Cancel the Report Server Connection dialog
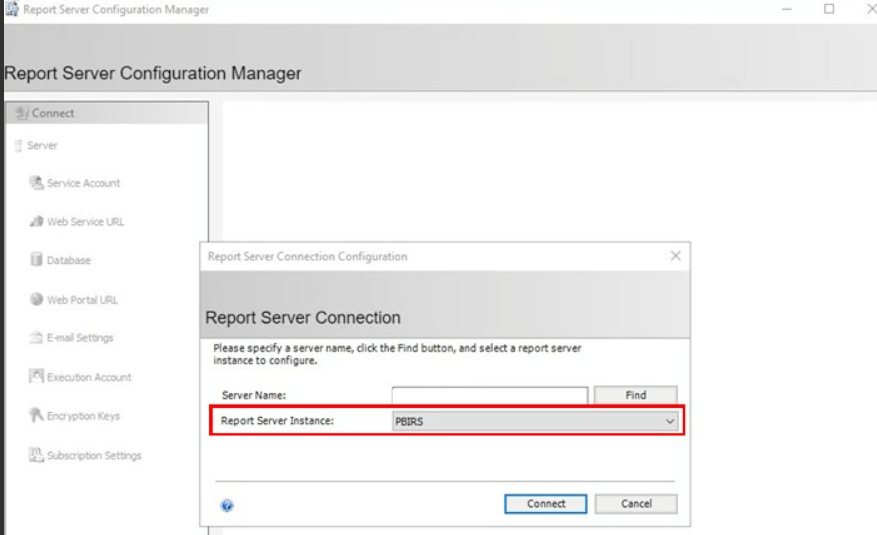Screen dimensions: 877x535 [636, 504]
